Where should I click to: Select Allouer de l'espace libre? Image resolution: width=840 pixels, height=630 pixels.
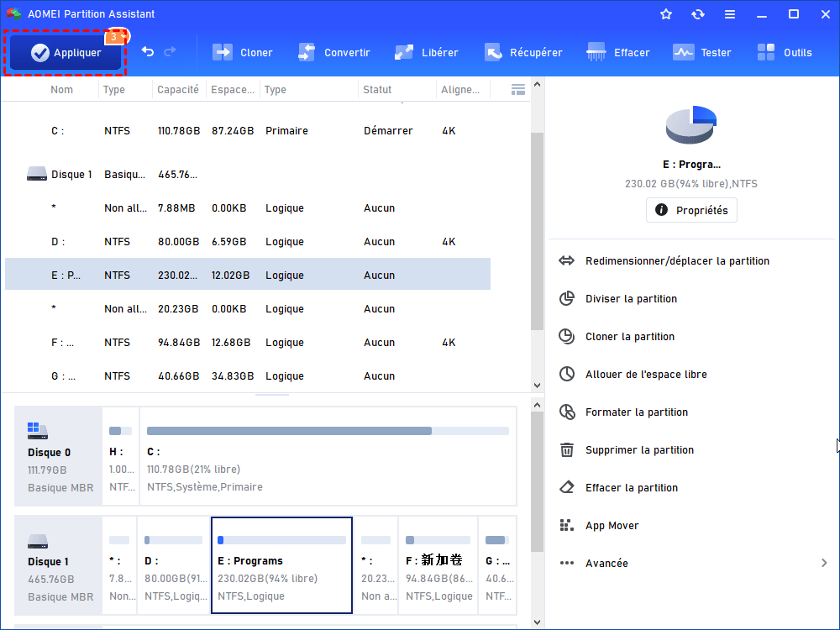click(x=646, y=374)
